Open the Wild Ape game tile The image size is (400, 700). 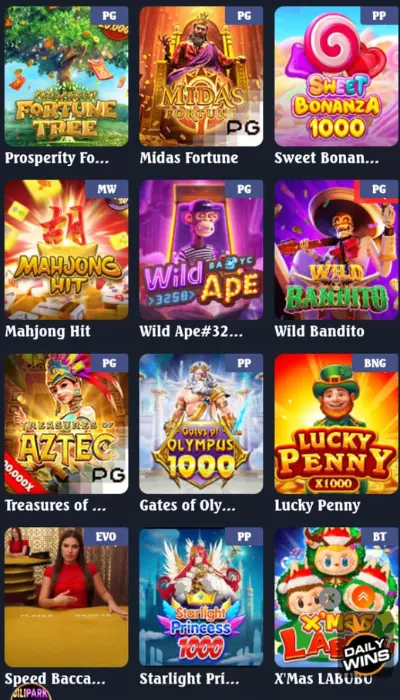pyautogui.click(x=201, y=250)
